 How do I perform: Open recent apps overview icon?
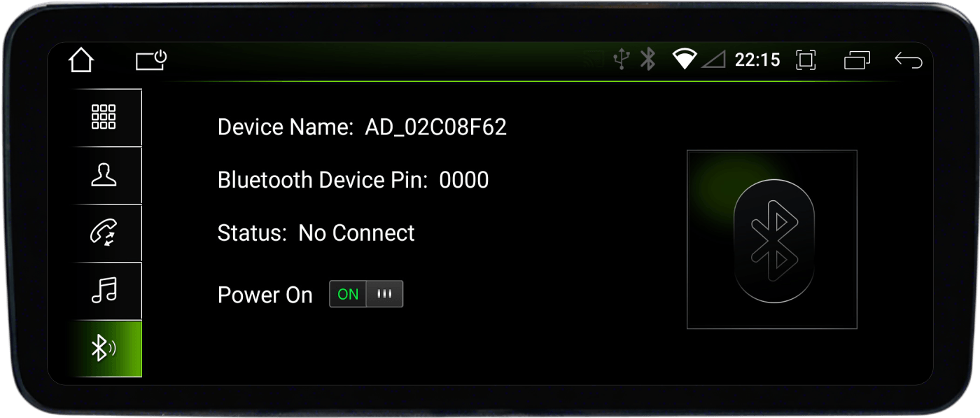coord(857,60)
